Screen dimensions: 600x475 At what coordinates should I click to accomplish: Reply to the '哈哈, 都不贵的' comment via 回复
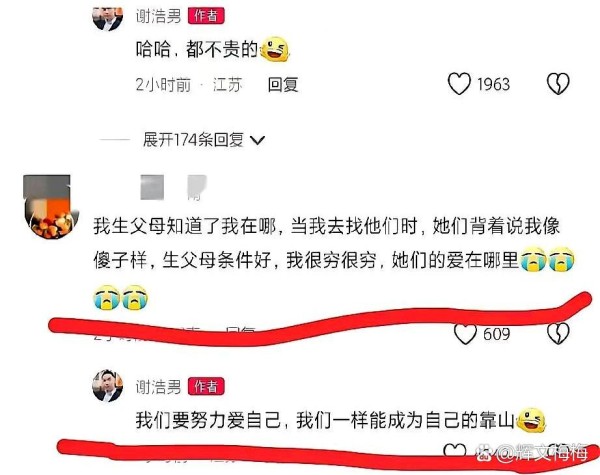283,85
